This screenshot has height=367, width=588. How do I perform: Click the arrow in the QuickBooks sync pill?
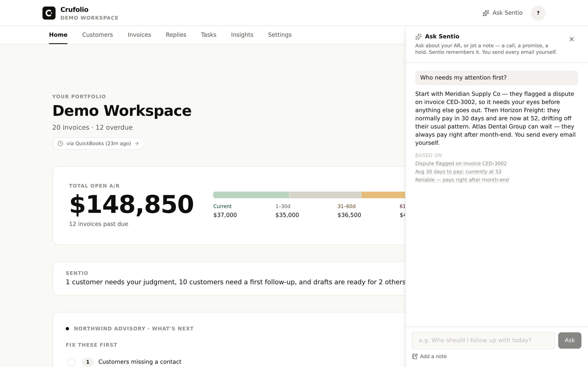137,144
